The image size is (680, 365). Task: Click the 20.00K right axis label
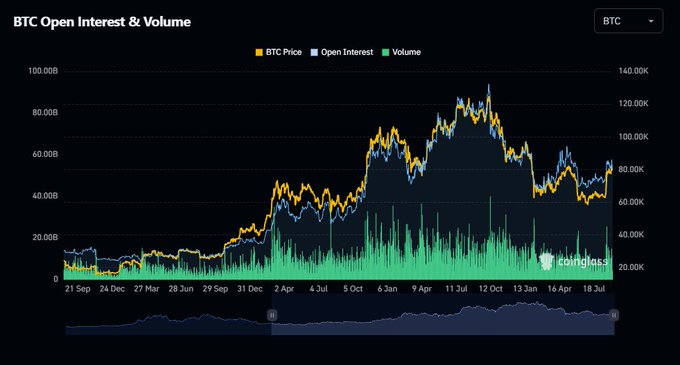pyautogui.click(x=631, y=267)
